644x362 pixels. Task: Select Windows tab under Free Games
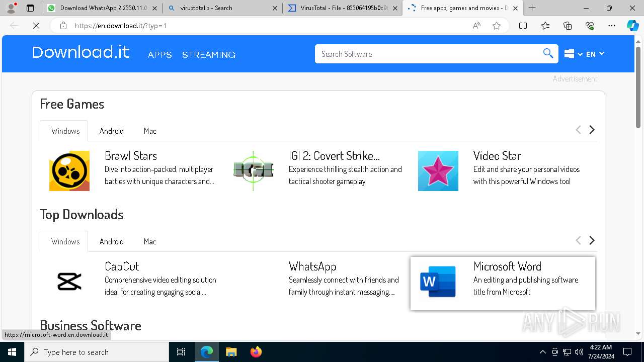(64, 131)
